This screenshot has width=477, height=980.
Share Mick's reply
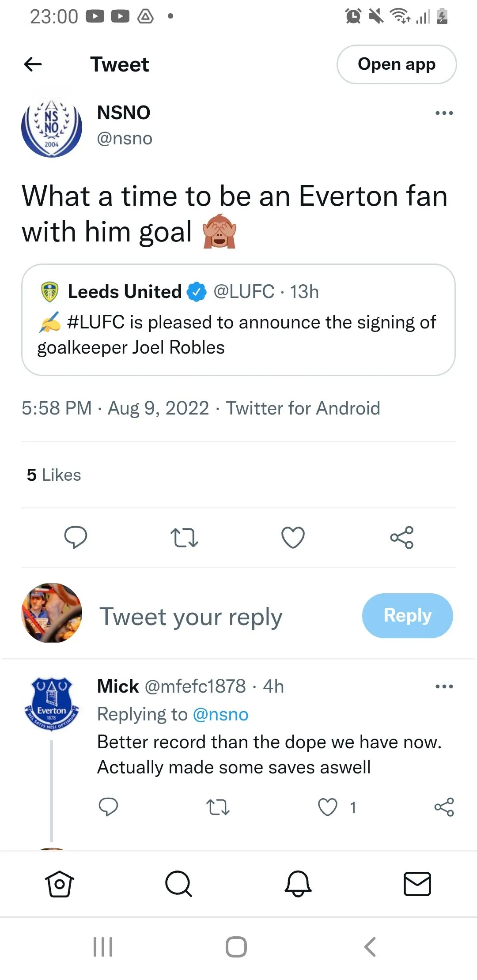tap(444, 807)
